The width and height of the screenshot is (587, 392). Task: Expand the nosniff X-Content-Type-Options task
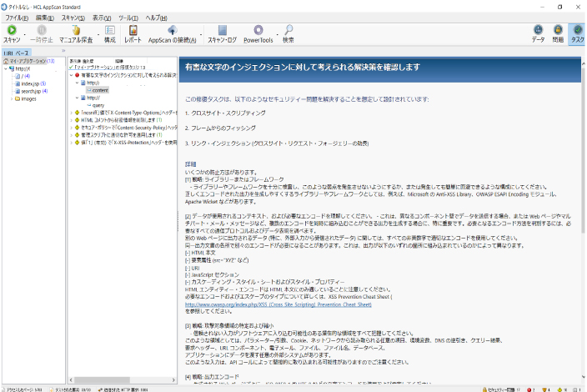coord(72,113)
